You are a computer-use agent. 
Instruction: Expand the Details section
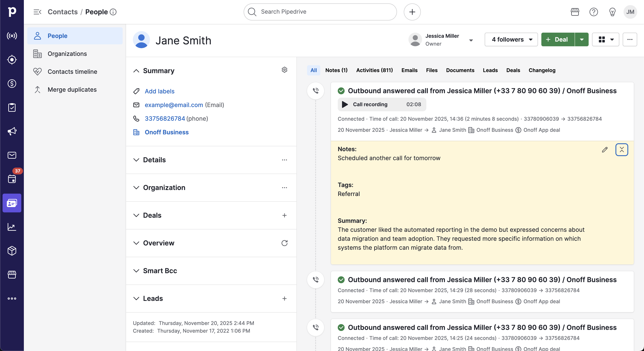coord(136,160)
